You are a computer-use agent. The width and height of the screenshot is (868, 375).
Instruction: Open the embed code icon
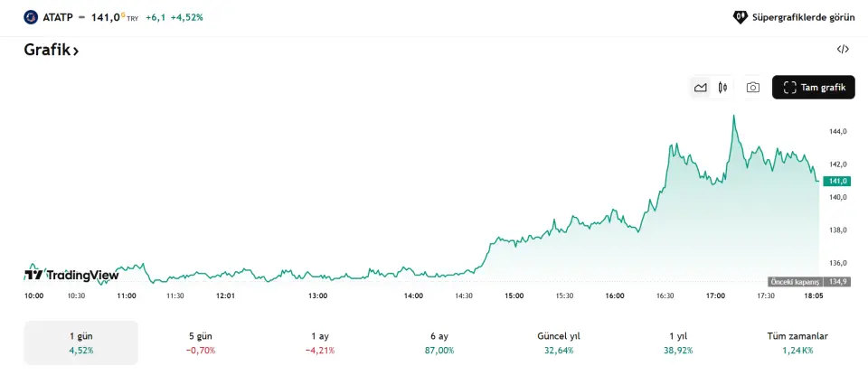(x=843, y=50)
